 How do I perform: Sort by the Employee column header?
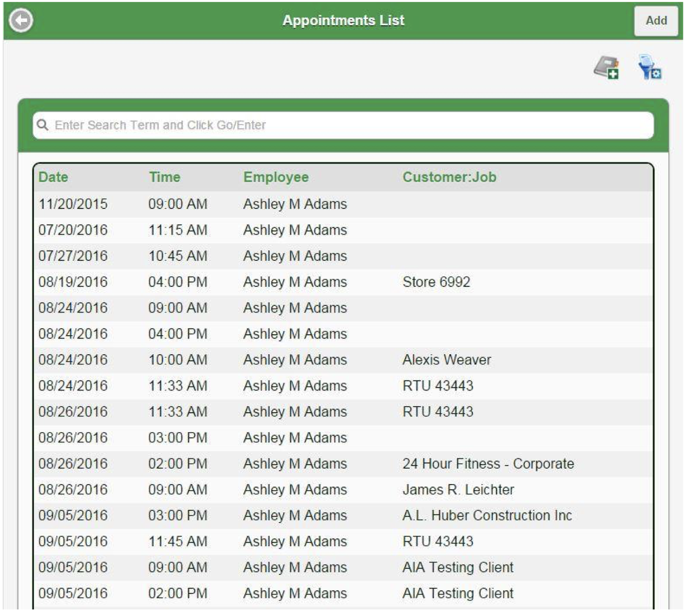click(x=275, y=178)
